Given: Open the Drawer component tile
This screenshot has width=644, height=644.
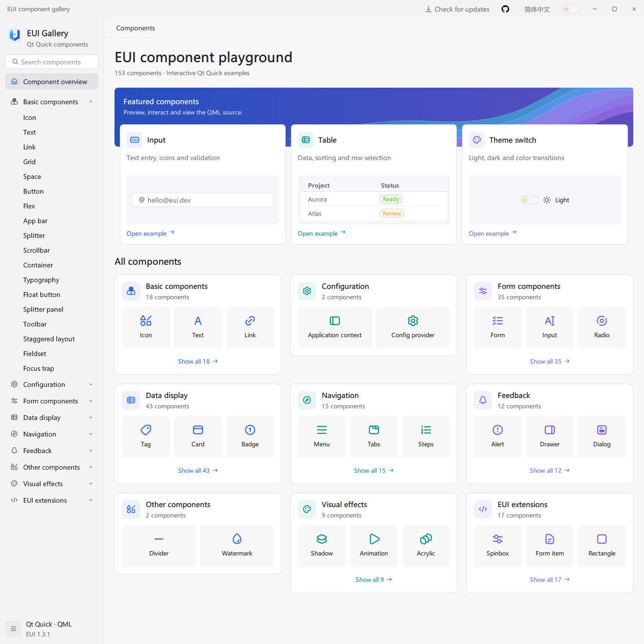Looking at the screenshot, I should pyautogui.click(x=550, y=437).
